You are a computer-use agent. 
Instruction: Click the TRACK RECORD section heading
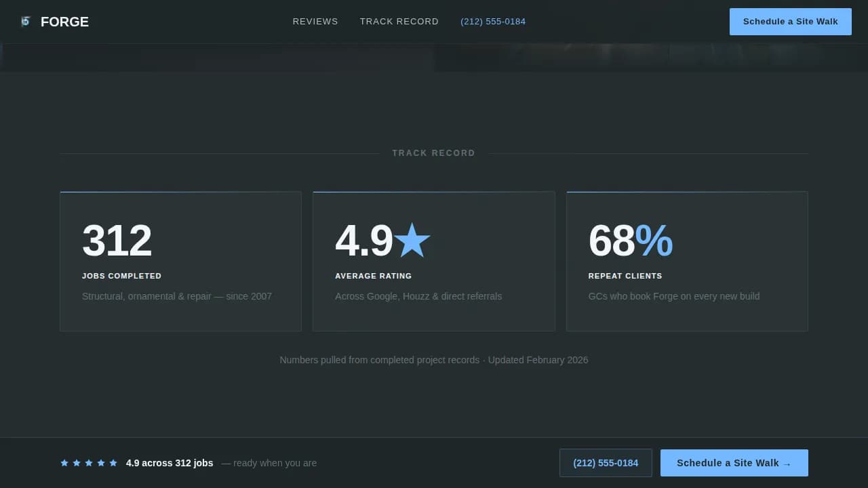434,153
